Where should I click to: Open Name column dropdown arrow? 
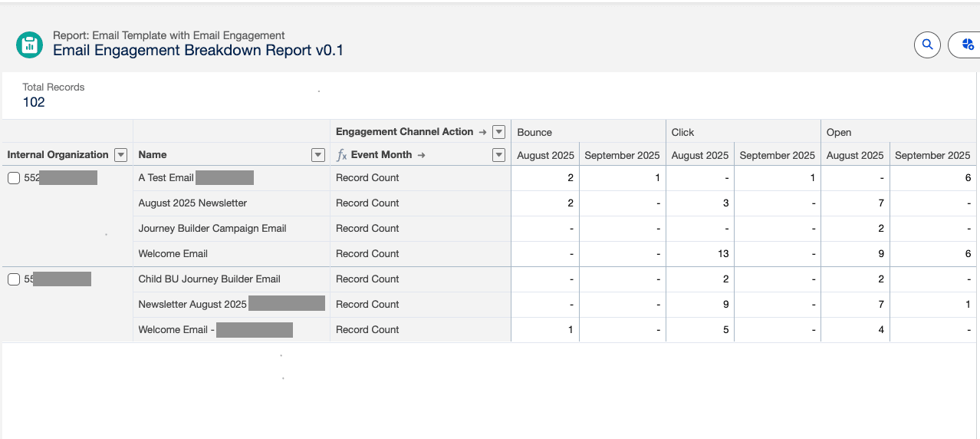pyautogui.click(x=318, y=155)
